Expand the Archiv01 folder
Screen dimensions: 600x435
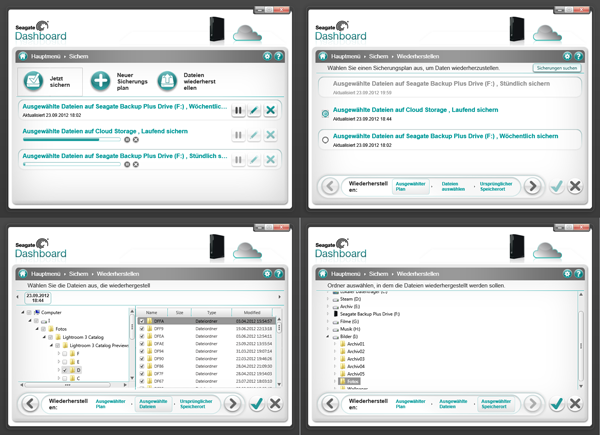tap(335, 344)
